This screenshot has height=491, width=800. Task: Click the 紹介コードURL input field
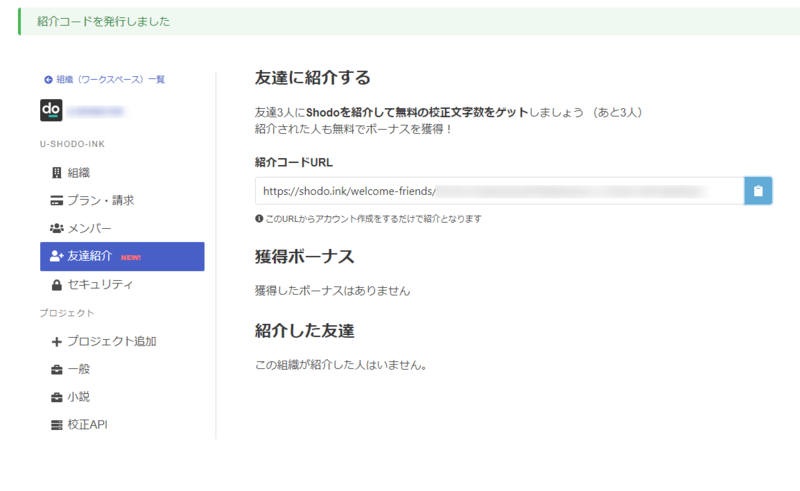499,191
